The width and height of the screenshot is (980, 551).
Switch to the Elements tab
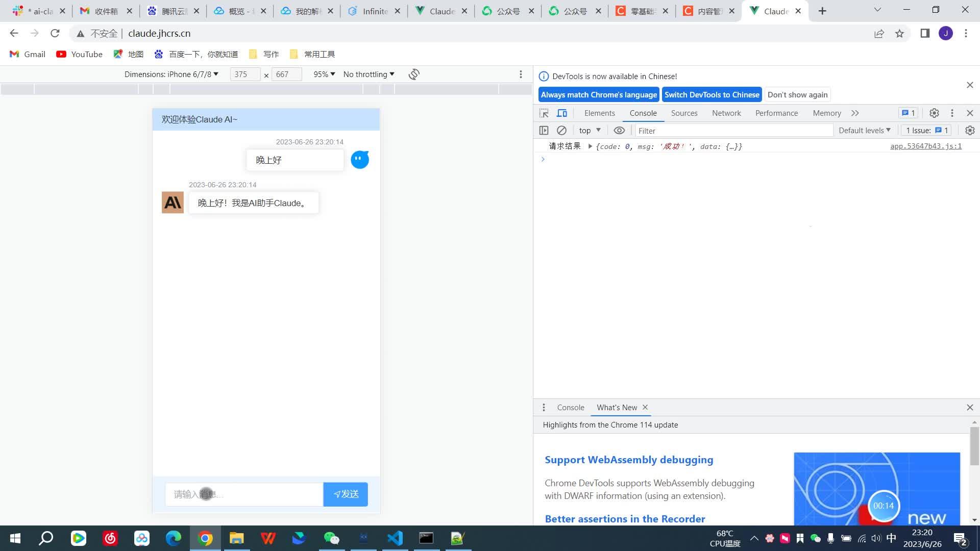click(x=599, y=113)
